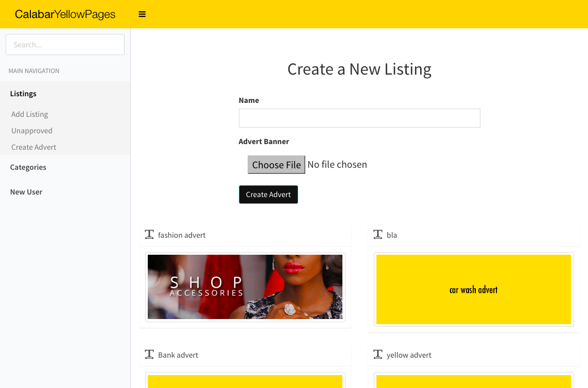The height and width of the screenshot is (388, 588).
Task: Open the SHOP ACCESSORIES fashion banner
Action: [245, 287]
